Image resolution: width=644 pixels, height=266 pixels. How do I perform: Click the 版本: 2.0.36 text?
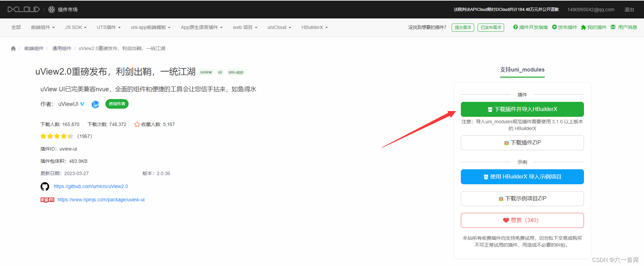[x=156, y=173]
